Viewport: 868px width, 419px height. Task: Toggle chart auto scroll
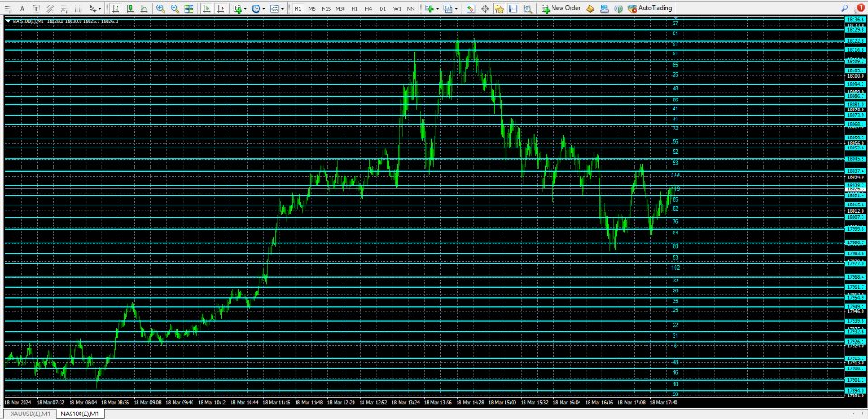tap(206, 8)
